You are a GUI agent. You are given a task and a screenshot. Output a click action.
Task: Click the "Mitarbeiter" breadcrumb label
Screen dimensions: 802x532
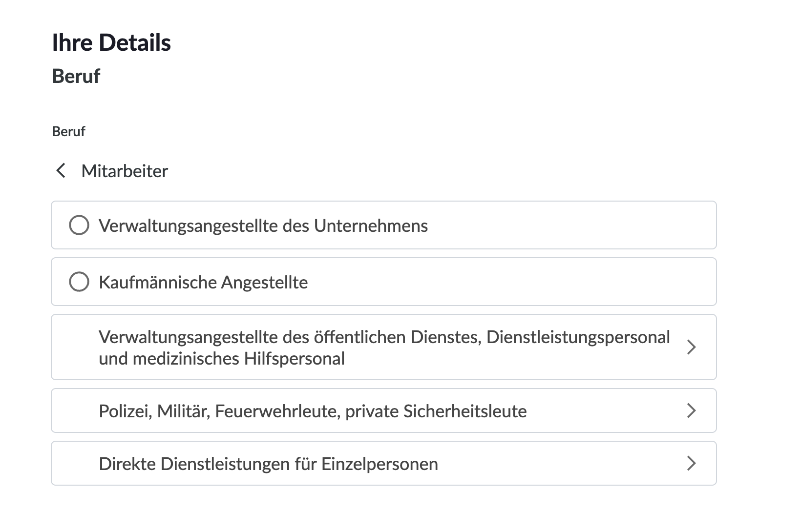[x=125, y=171]
